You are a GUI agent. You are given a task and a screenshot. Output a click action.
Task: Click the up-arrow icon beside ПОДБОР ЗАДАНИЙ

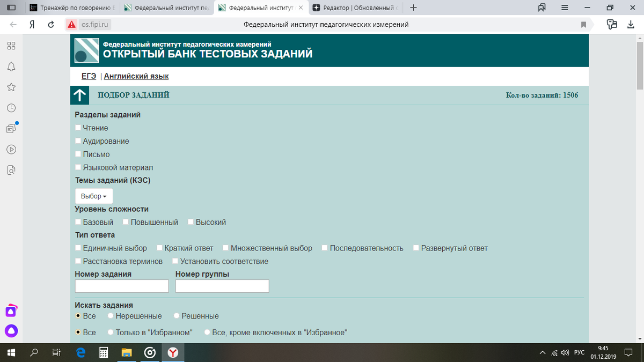pyautogui.click(x=79, y=95)
